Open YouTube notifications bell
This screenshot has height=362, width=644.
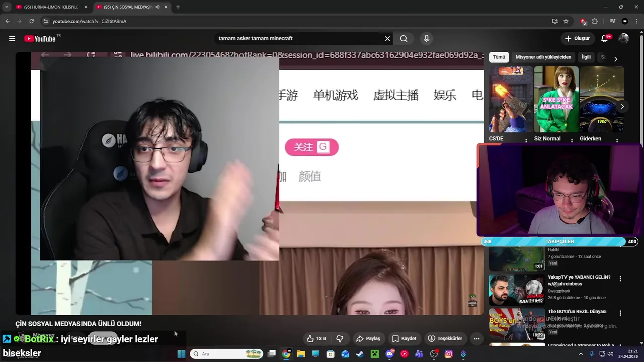point(605,39)
